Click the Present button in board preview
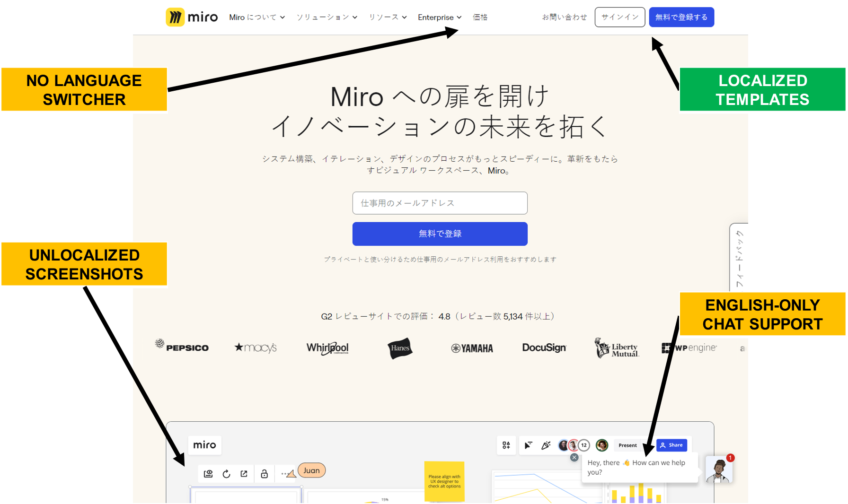 (627, 445)
